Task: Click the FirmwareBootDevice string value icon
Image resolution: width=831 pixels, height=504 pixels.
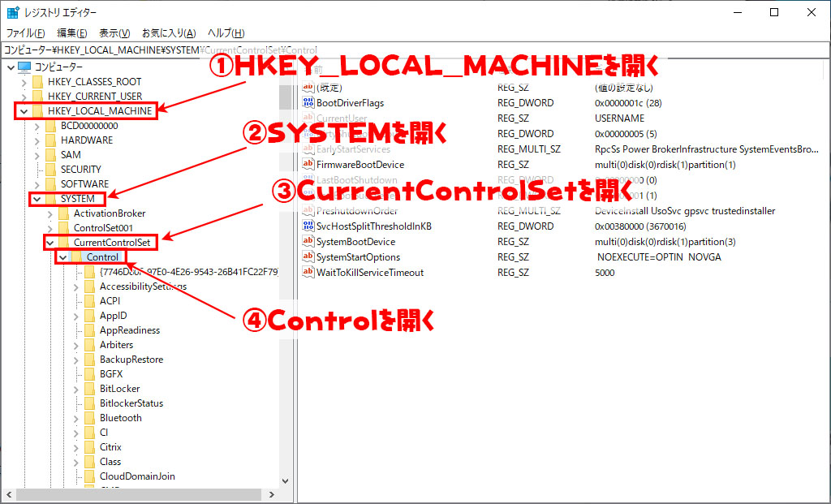Action: click(308, 164)
